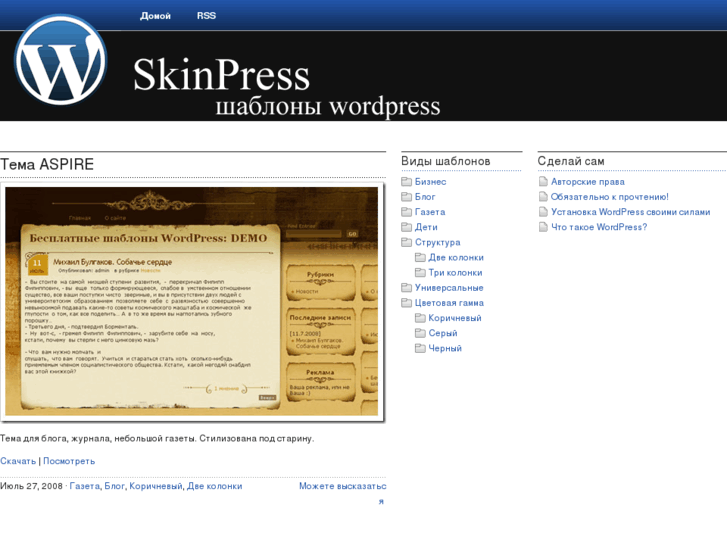The height and width of the screenshot is (545, 727).
Task: Open the Газета category in the sidebar
Action: coord(430,212)
